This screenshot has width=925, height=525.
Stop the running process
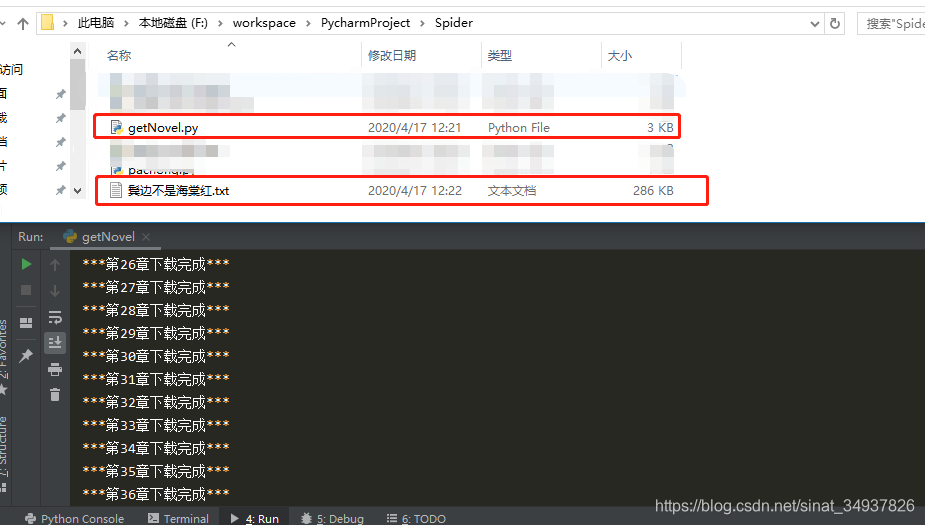26,290
